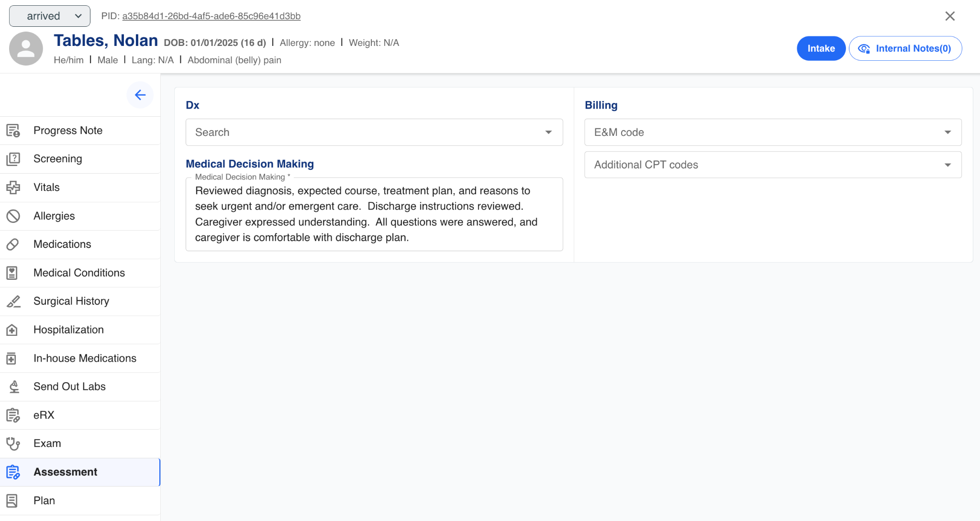Viewport: 980px width, 521px height.
Task: Expand the Additional CPT codes dropdown
Action: click(x=947, y=165)
